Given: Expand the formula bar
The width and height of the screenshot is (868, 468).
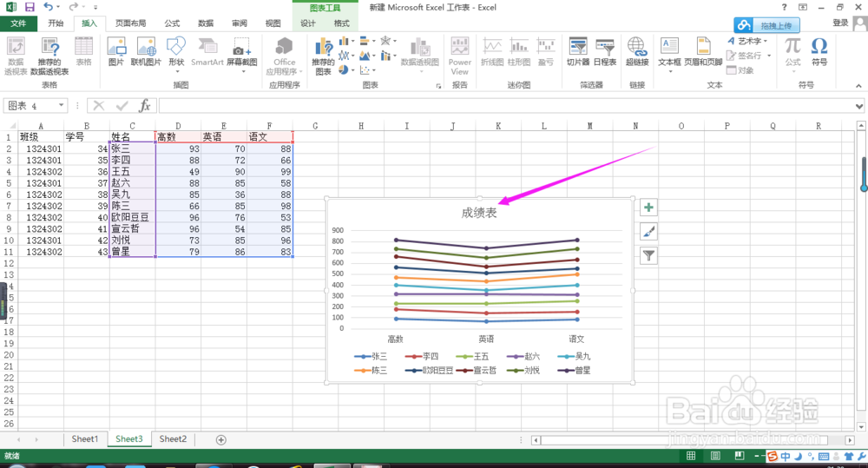Looking at the screenshot, I should [859, 106].
